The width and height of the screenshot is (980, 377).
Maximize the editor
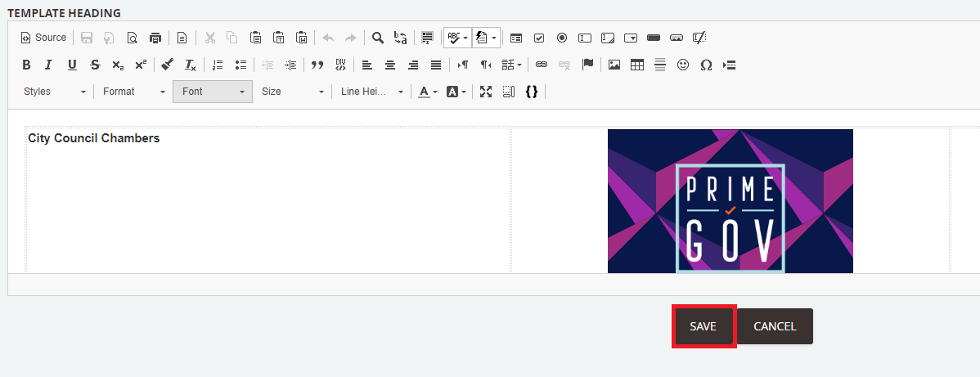pos(486,92)
